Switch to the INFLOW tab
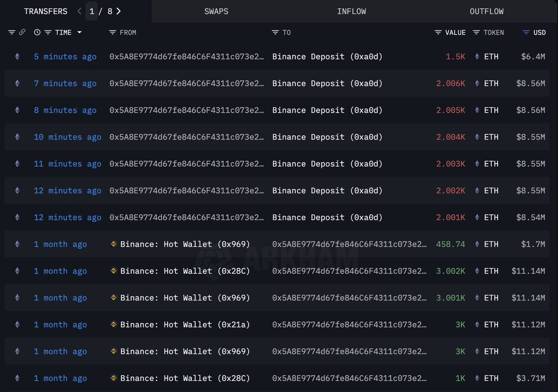558x392 pixels. pyautogui.click(x=352, y=11)
